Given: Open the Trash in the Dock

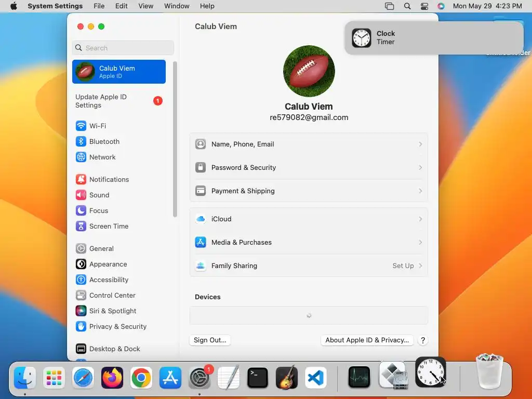Looking at the screenshot, I should click(x=489, y=371).
